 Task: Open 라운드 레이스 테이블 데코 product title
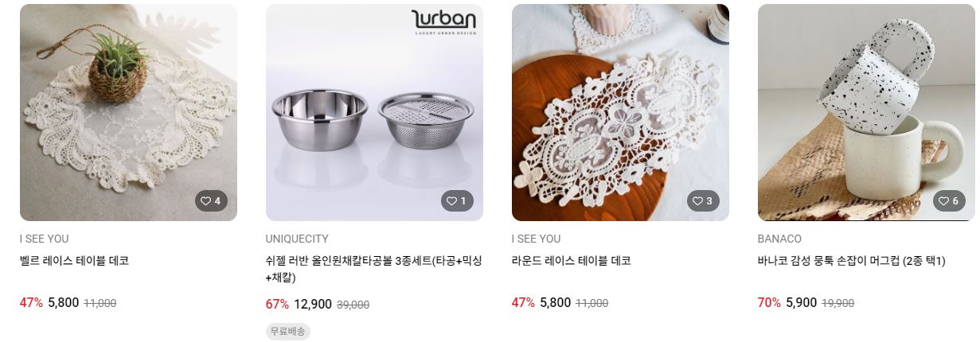coord(572,261)
